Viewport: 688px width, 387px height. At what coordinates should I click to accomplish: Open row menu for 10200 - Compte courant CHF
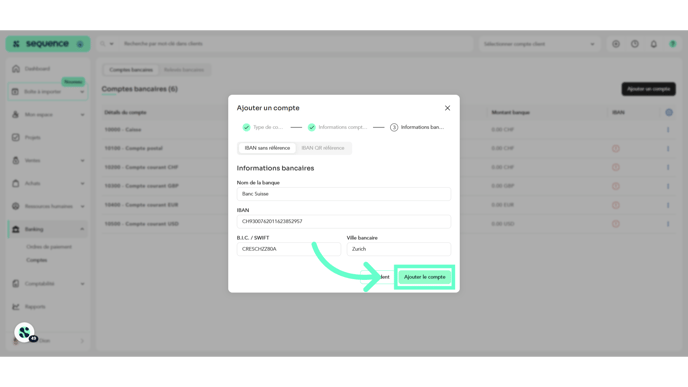click(668, 168)
